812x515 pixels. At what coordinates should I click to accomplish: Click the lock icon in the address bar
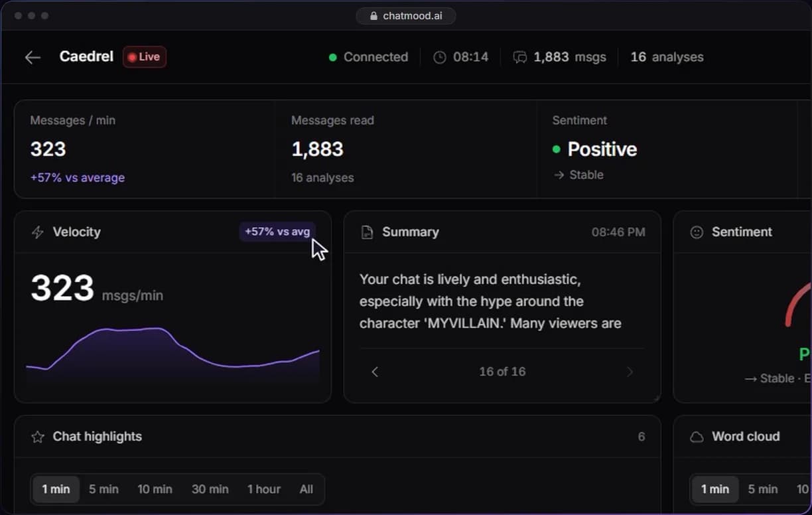coord(373,16)
